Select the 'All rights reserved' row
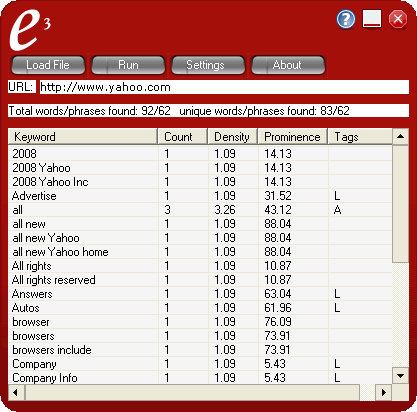 (200, 280)
